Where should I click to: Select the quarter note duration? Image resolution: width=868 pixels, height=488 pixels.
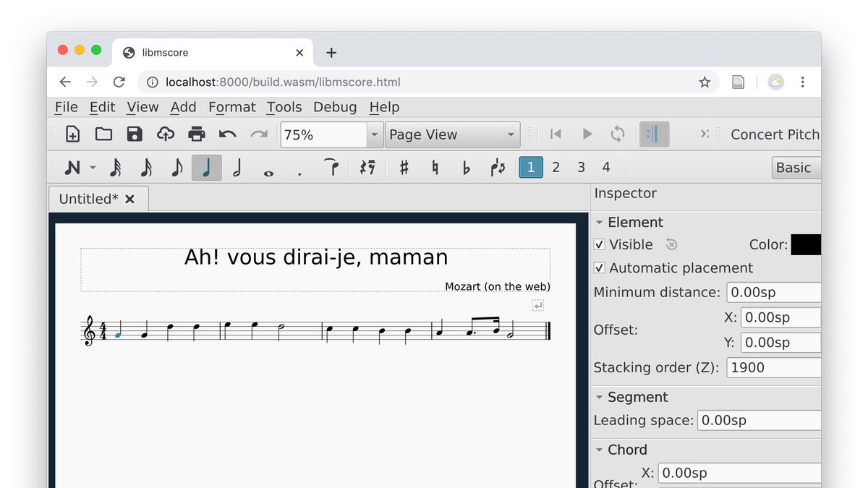tap(207, 168)
